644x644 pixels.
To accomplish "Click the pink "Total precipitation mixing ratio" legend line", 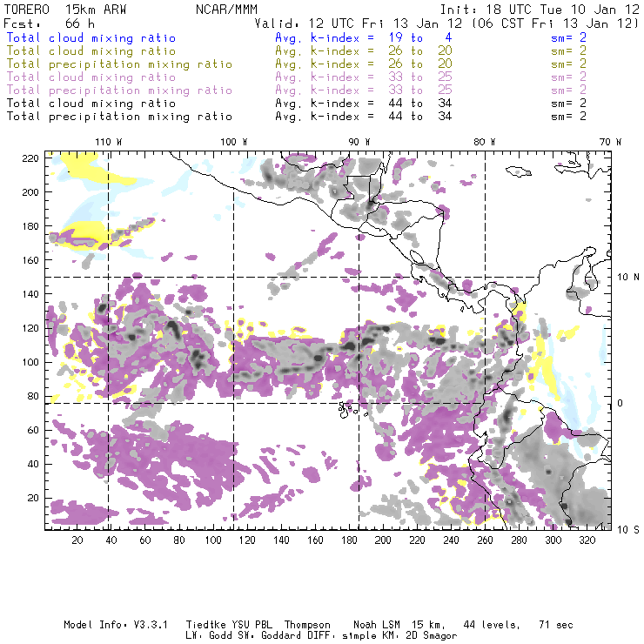I will click(x=119, y=91).
